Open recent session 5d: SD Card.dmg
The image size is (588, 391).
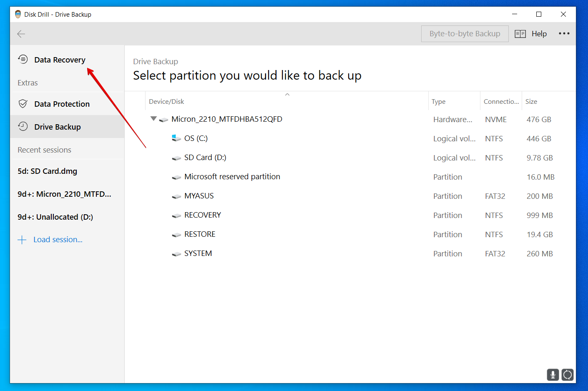47,171
